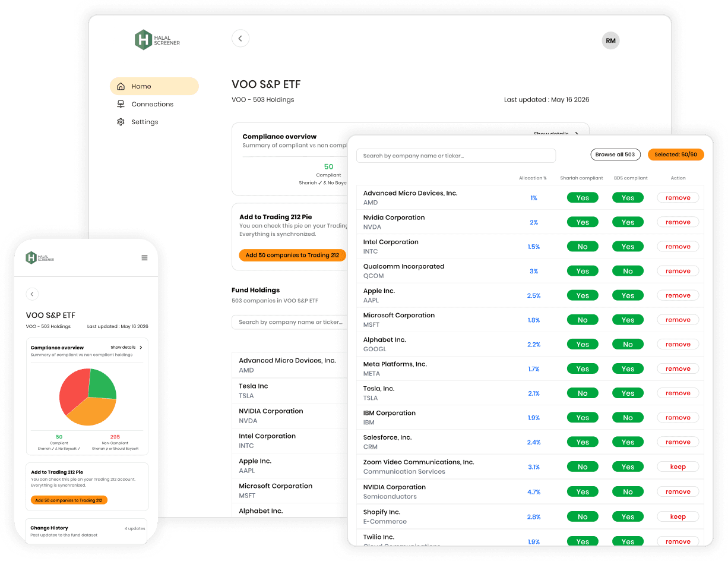
Task: Remove Qualcomm Incorporated from selection
Action: [678, 271]
